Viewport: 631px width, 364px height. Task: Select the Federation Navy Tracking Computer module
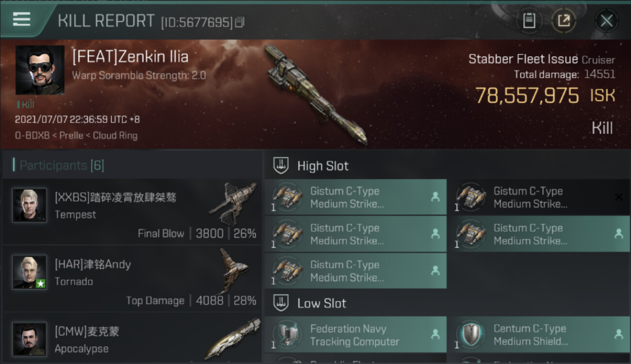[x=356, y=335]
